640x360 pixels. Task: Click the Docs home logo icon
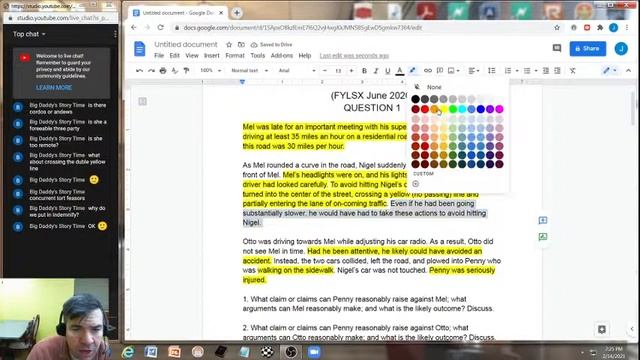point(140,49)
